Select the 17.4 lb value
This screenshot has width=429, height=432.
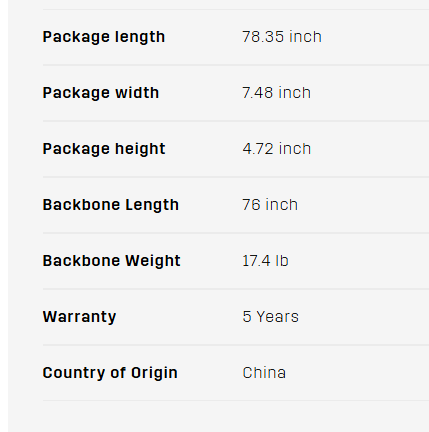(265, 261)
